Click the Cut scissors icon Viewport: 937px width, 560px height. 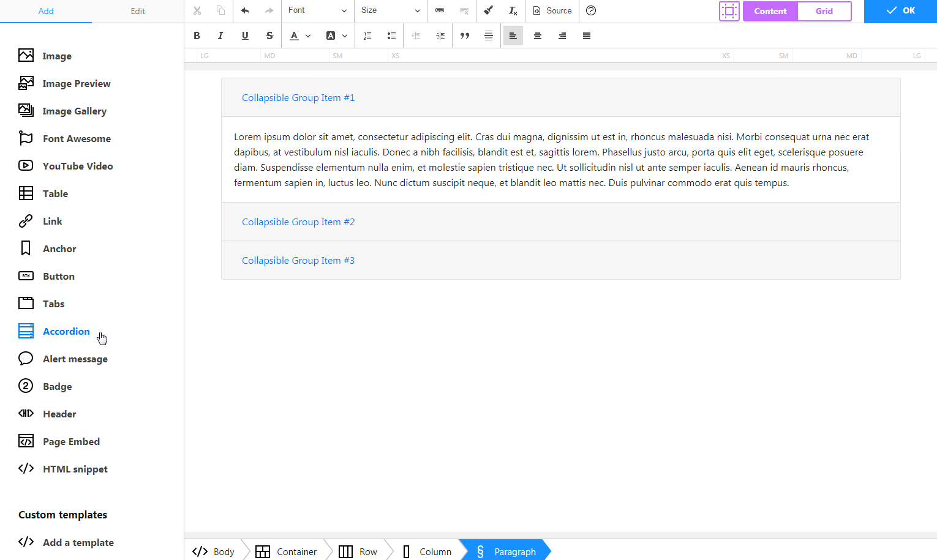tap(197, 10)
